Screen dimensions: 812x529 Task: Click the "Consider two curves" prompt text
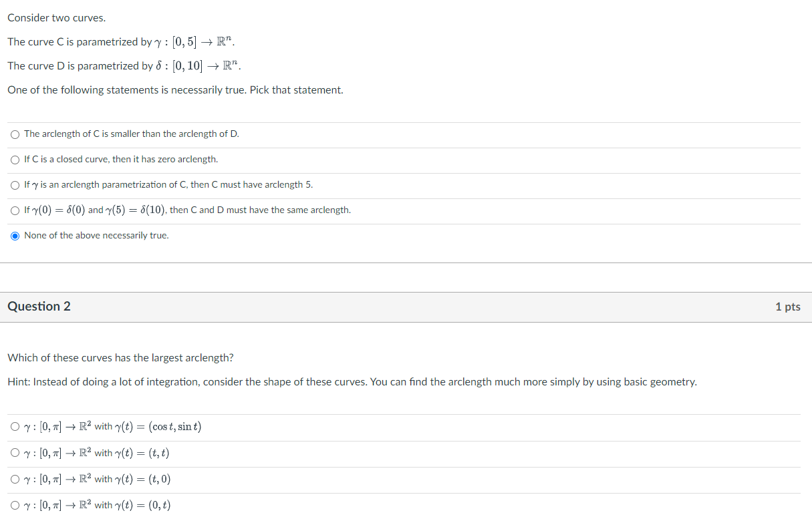pyautogui.click(x=56, y=17)
